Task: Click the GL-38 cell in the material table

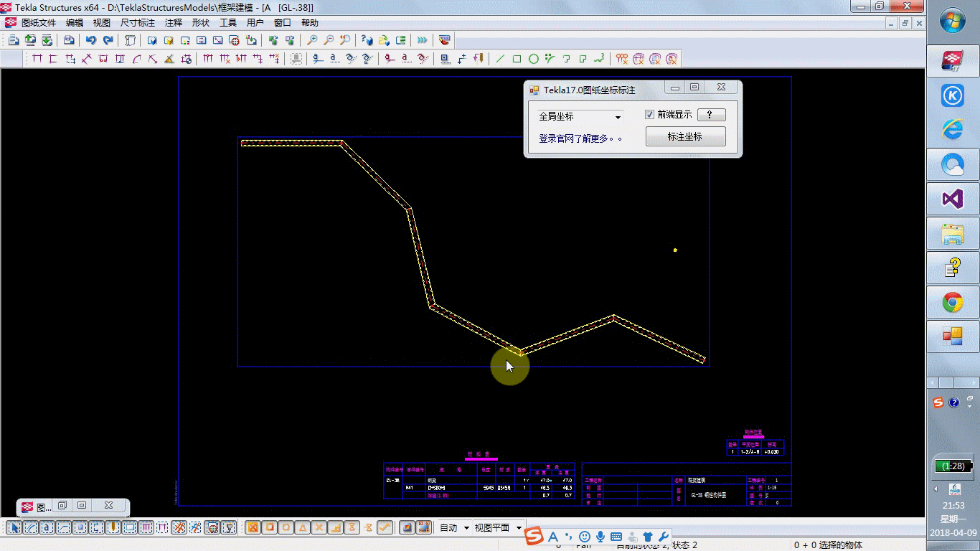Action: [392, 481]
